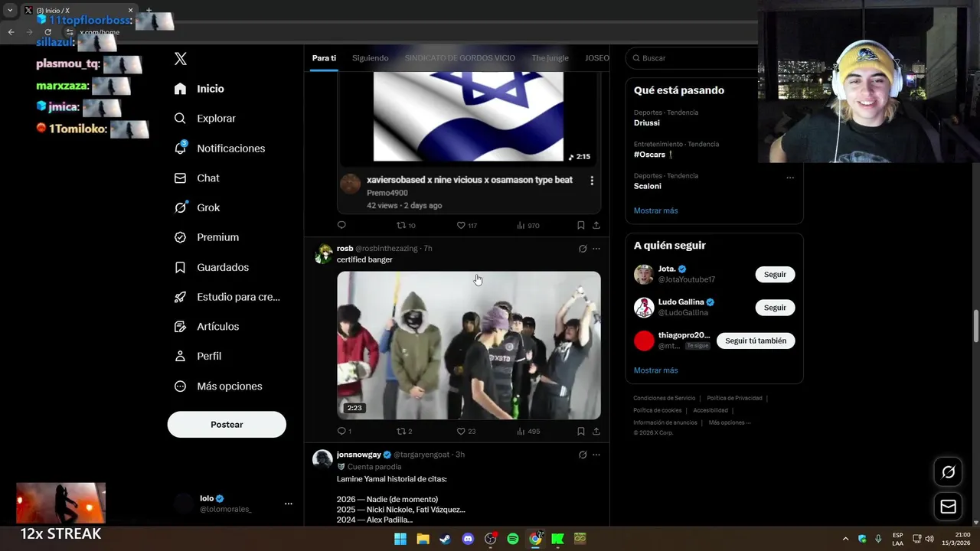980x551 pixels.
Task: Repost rosb's post with 2 reposts
Action: click(404, 431)
